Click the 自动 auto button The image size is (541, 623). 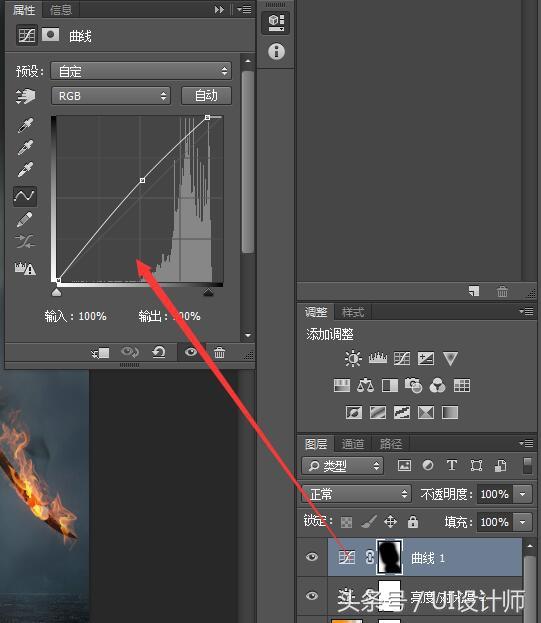pyautogui.click(x=206, y=96)
